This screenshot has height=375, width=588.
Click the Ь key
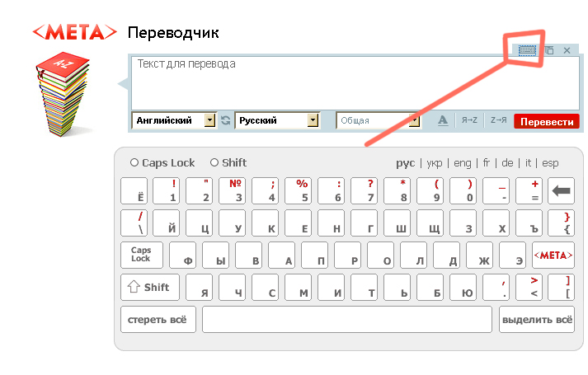click(397, 288)
